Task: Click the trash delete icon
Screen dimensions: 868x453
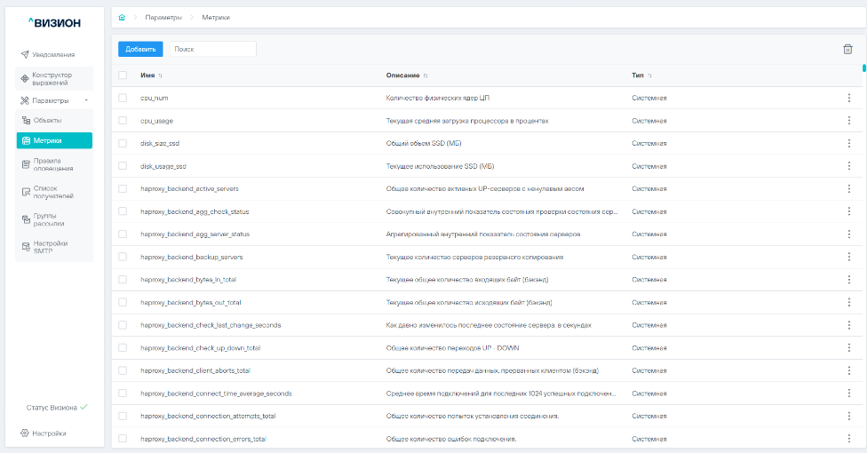Action: [x=847, y=49]
